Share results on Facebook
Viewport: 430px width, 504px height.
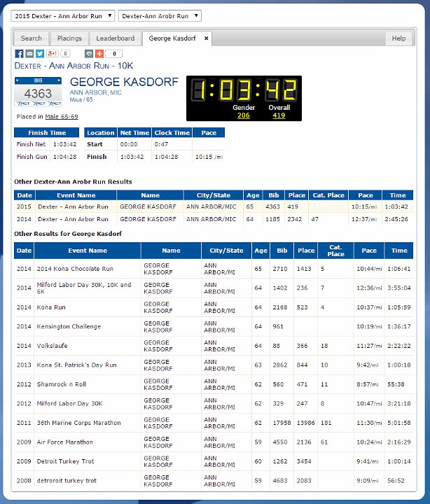click(20, 53)
